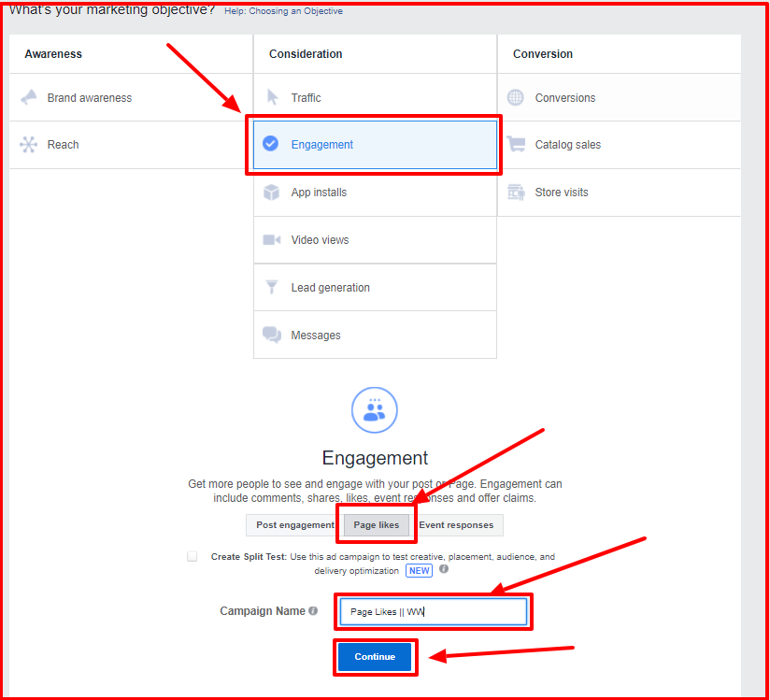Click the large Engagement people icon
770x700 pixels.
[374, 410]
